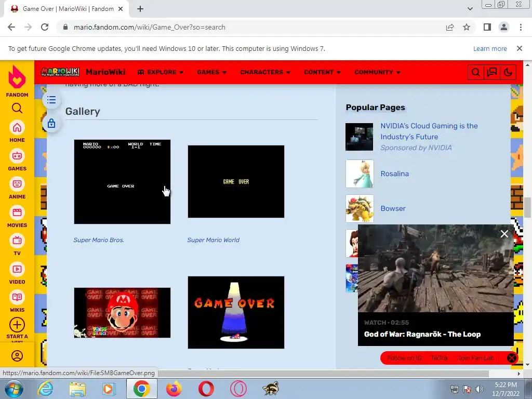Go back to previous page
532x399 pixels.
[11, 27]
